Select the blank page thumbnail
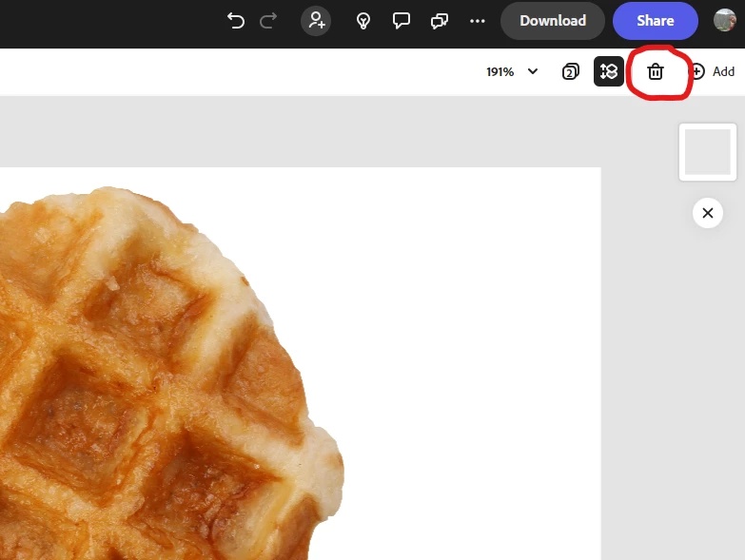The height and width of the screenshot is (560, 745). click(708, 152)
